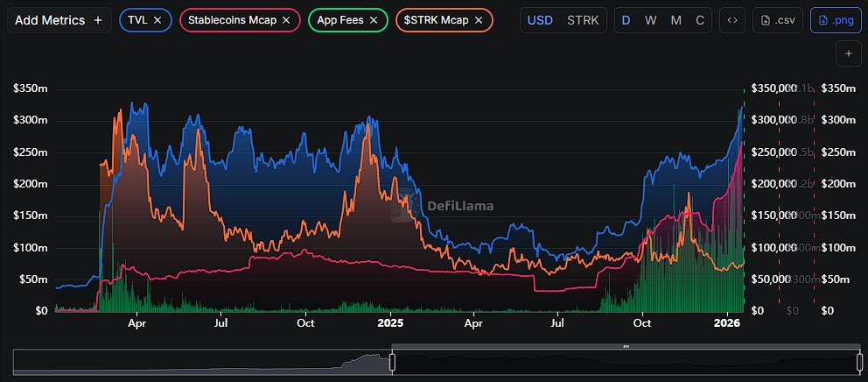
Task: Click the 2026 x-axis label
Action: pyautogui.click(x=726, y=322)
